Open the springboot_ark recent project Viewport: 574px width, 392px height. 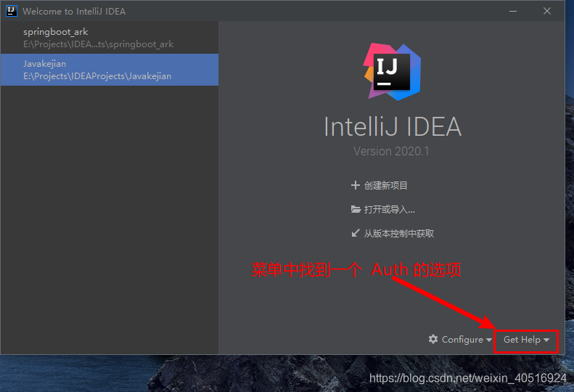[110, 38]
